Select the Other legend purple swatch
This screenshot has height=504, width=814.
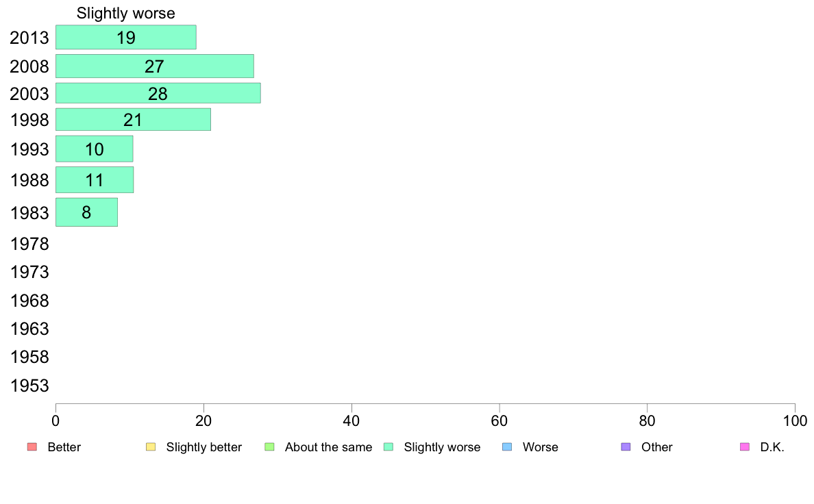tap(626, 447)
